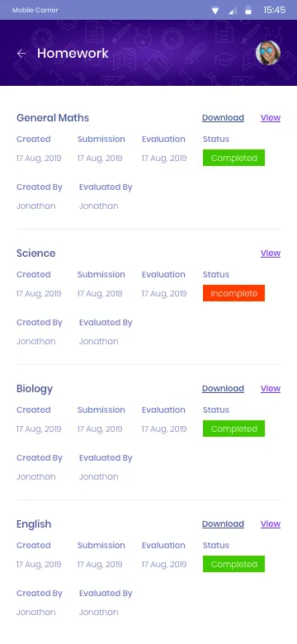The image size is (297, 644).
Task: View the Biology homework
Action: pyautogui.click(x=271, y=389)
